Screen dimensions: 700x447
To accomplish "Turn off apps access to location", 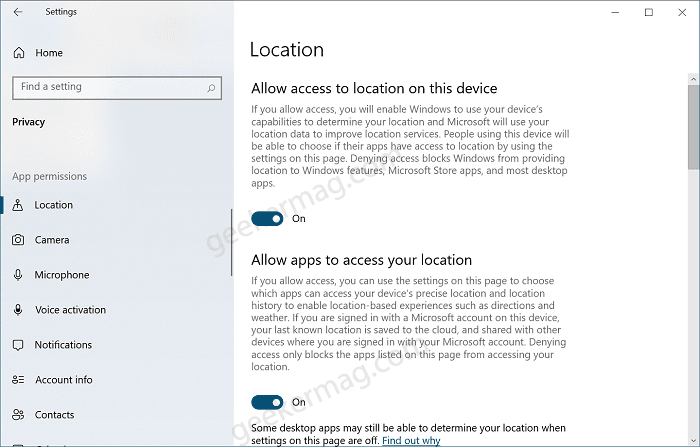I will [x=267, y=402].
